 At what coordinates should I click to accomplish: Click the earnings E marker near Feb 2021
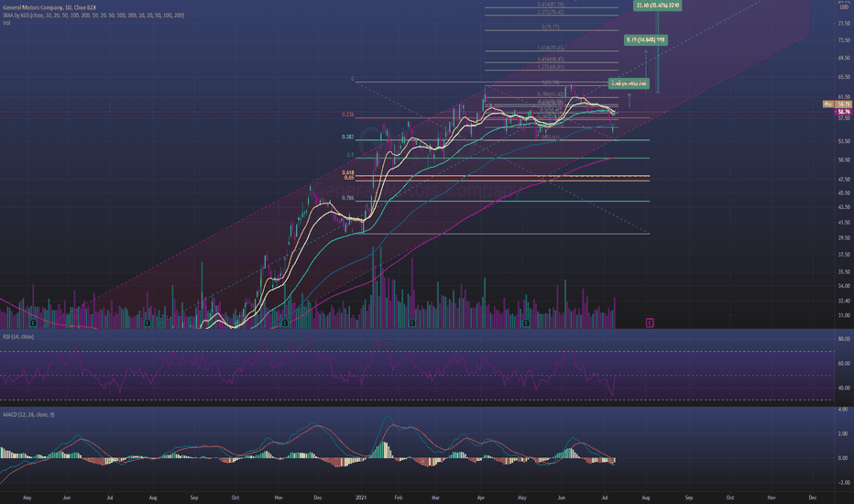click(412, 323)
